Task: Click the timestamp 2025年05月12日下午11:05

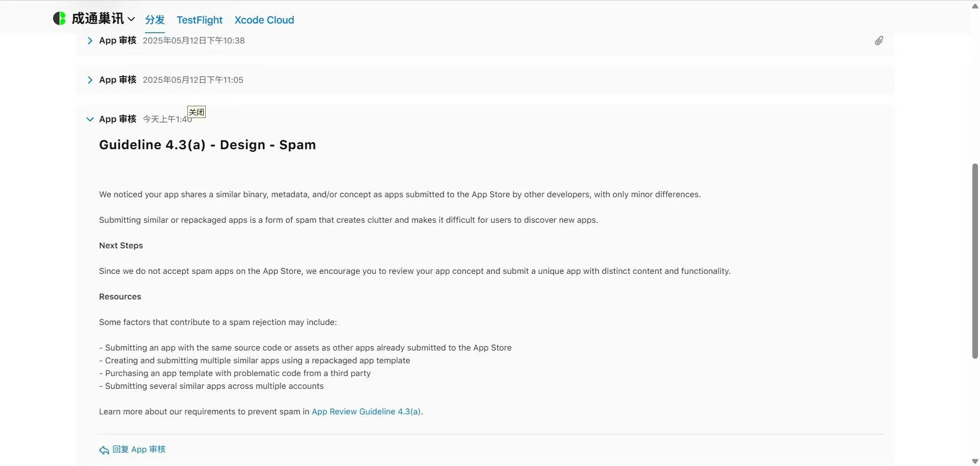Action: [193, 80]
